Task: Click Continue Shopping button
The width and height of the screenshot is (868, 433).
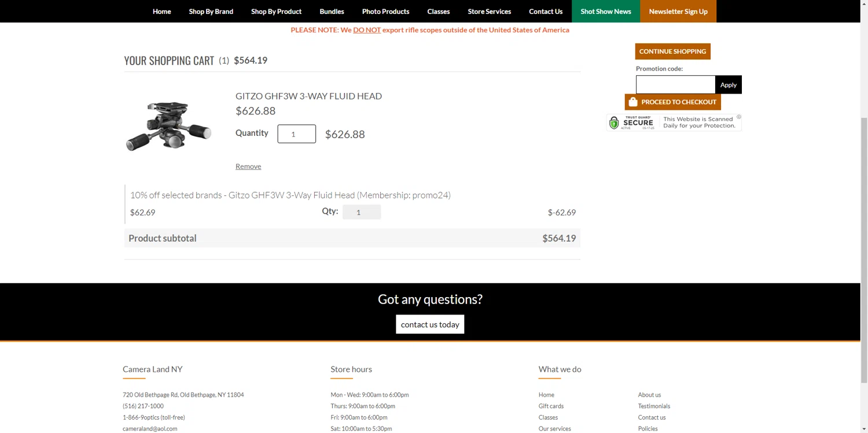Action: pyautogui.click(x=672, y=51)
